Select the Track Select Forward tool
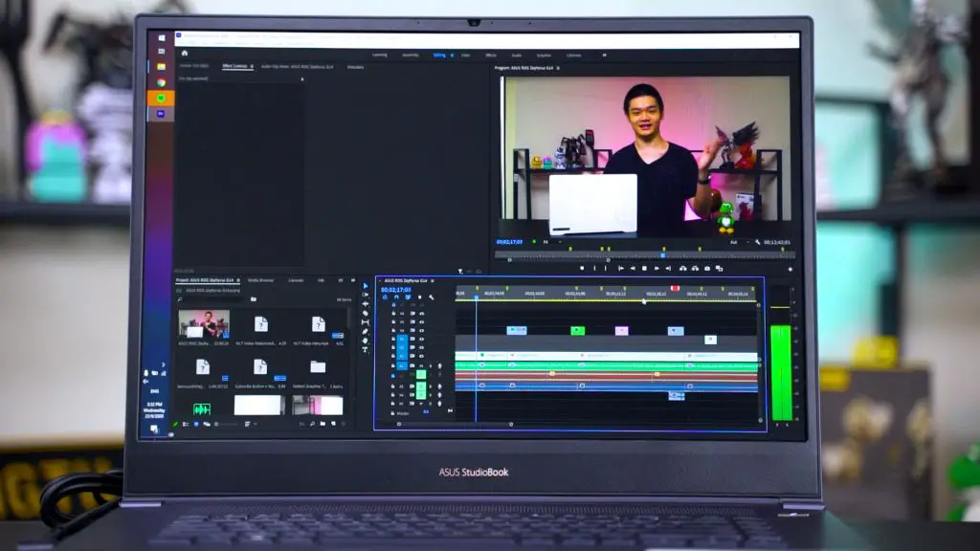 pyautogui.click(x=366, y=295)
